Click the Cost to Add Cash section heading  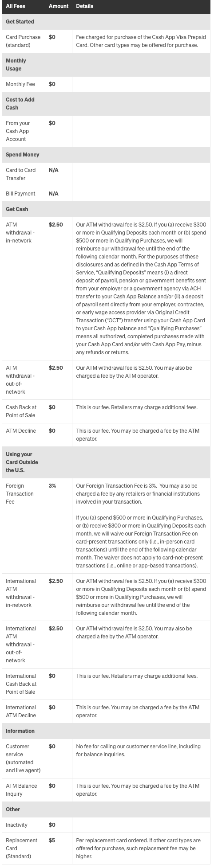(21, 104)
